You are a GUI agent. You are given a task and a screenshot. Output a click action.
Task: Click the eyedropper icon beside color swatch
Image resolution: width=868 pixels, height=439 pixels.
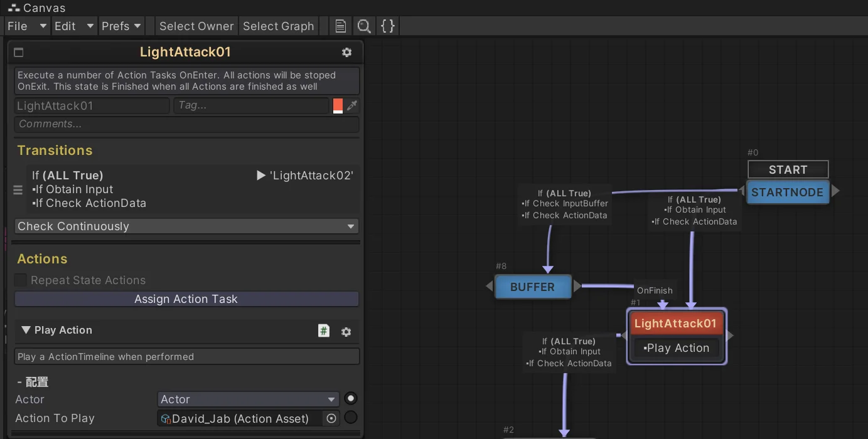[352, 106]
